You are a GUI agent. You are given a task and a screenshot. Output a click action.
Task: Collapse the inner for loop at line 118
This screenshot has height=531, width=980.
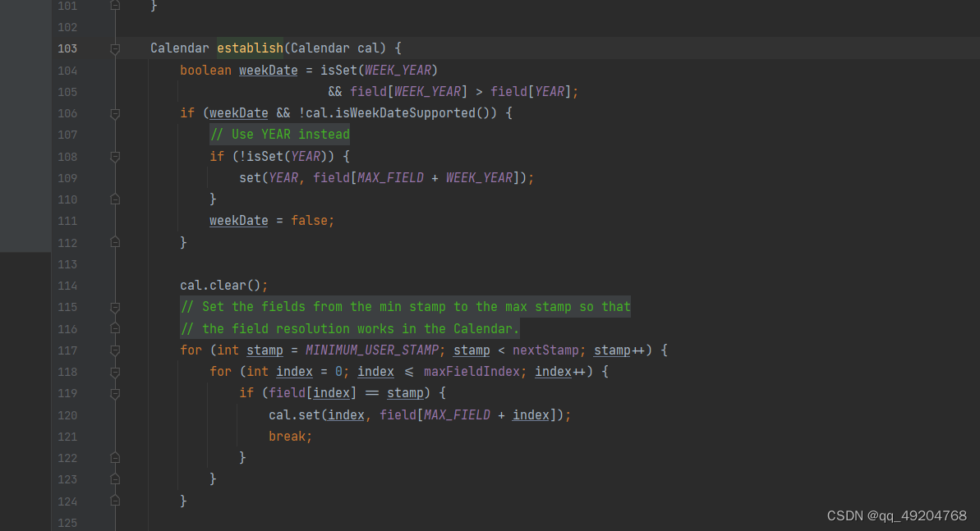tap(115, 372)
